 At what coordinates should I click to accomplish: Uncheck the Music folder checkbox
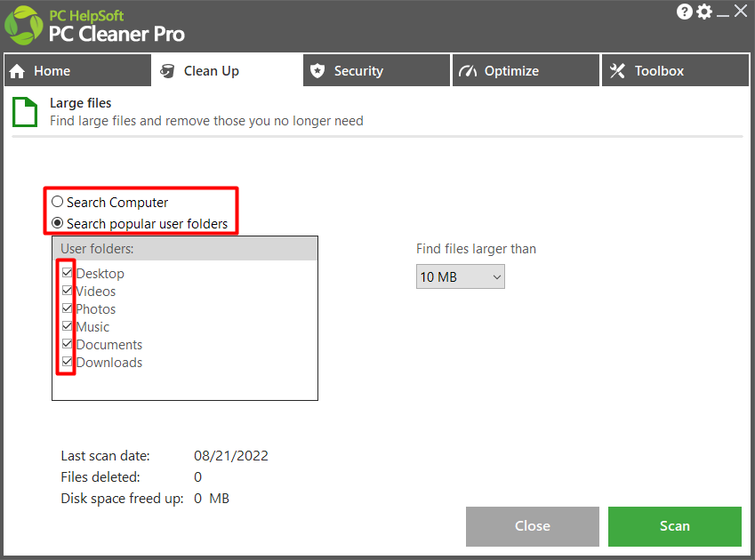tap(67, 326)
